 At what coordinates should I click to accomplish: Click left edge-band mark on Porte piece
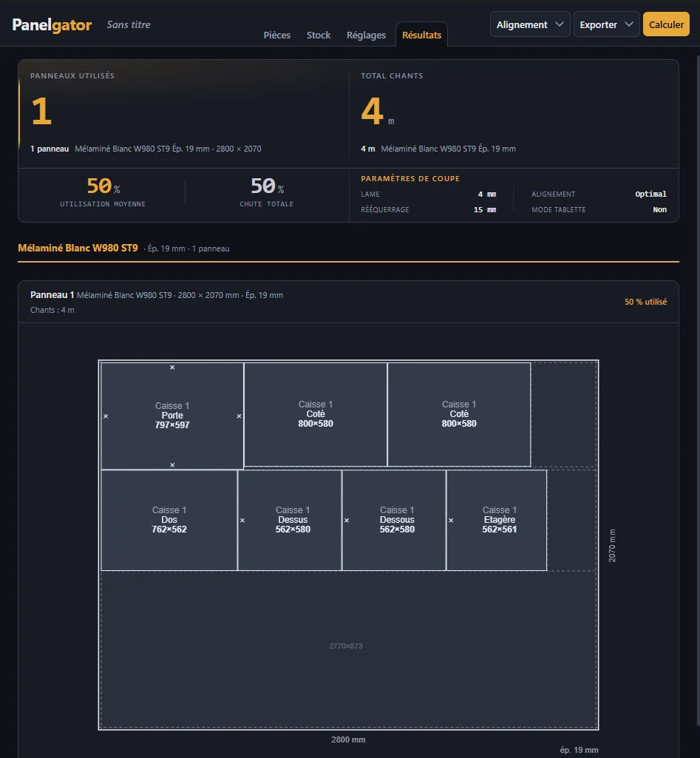point(106,416)
